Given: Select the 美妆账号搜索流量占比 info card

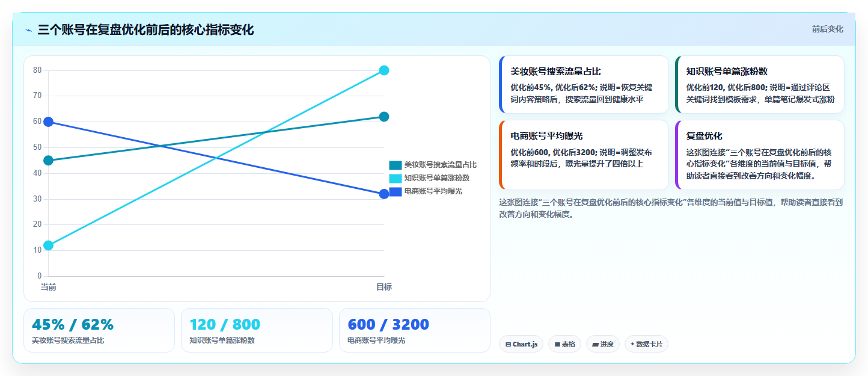Looking at the screenshot, I should [x=584, y=84].
